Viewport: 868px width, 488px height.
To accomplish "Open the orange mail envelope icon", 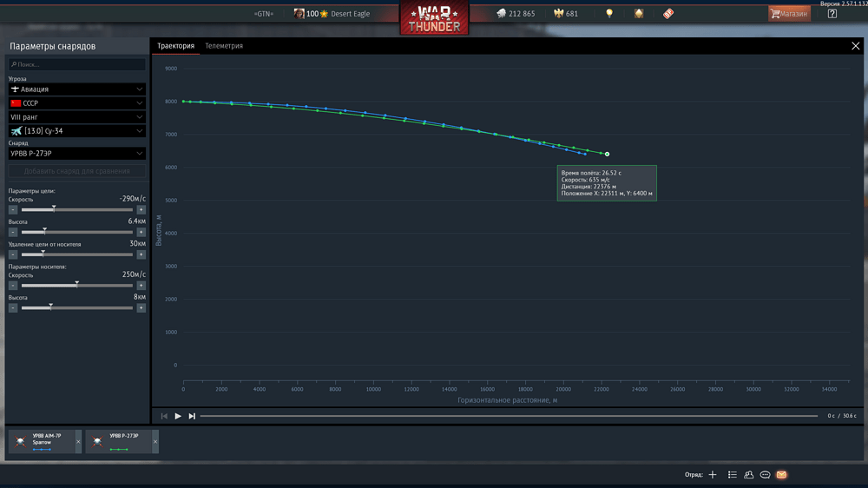I will point(782,475).
